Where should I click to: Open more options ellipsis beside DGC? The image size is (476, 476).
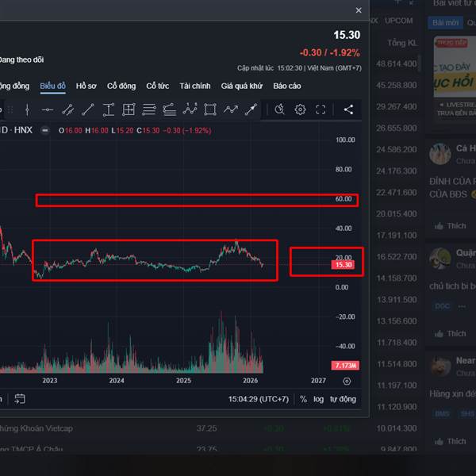(x=462, y=306)
